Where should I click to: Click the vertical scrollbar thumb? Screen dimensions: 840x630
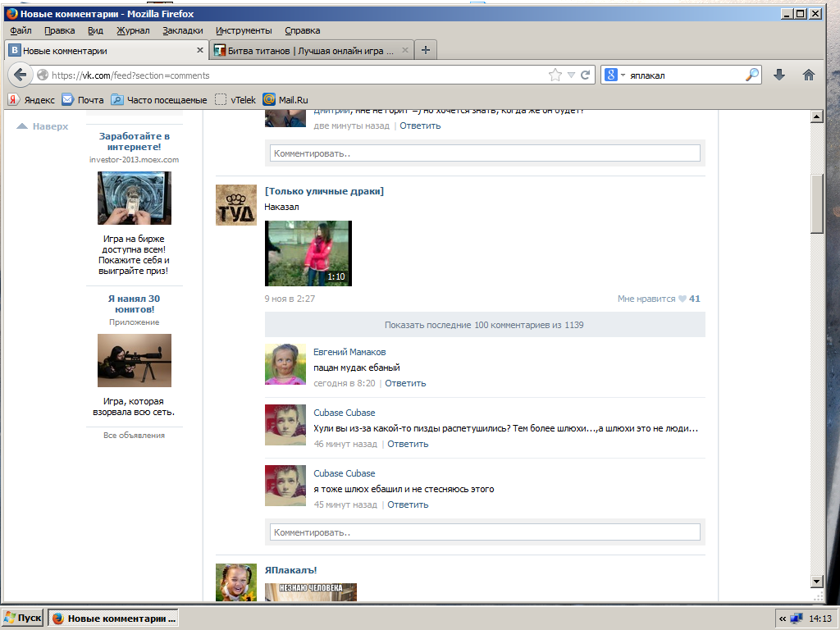pyautogui.click(x=816, y=204)
